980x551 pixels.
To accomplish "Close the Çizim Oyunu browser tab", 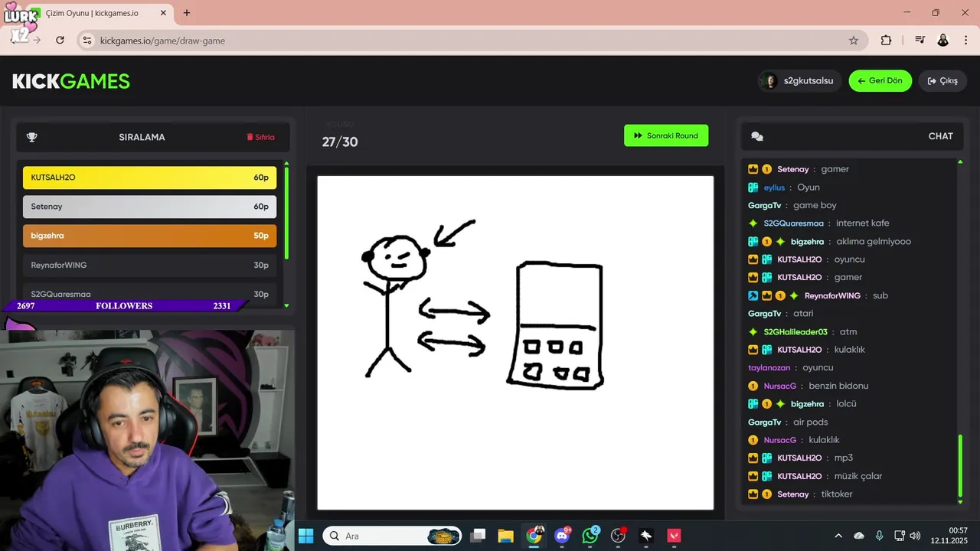I will pyautogui.click(x=163, y=13).
